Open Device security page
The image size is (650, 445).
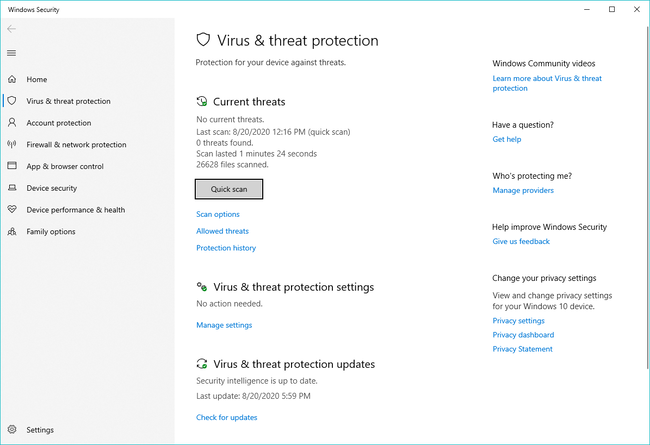(x=52, y=188)
